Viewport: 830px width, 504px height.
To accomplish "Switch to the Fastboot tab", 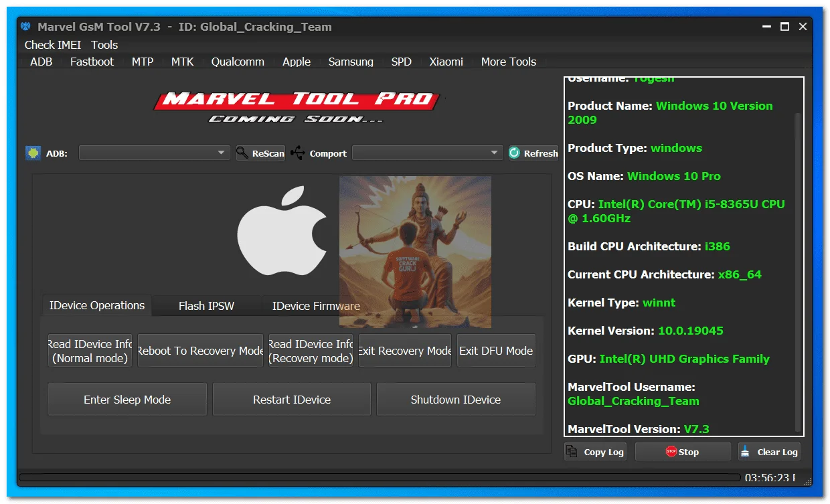I will coord(92,62).
